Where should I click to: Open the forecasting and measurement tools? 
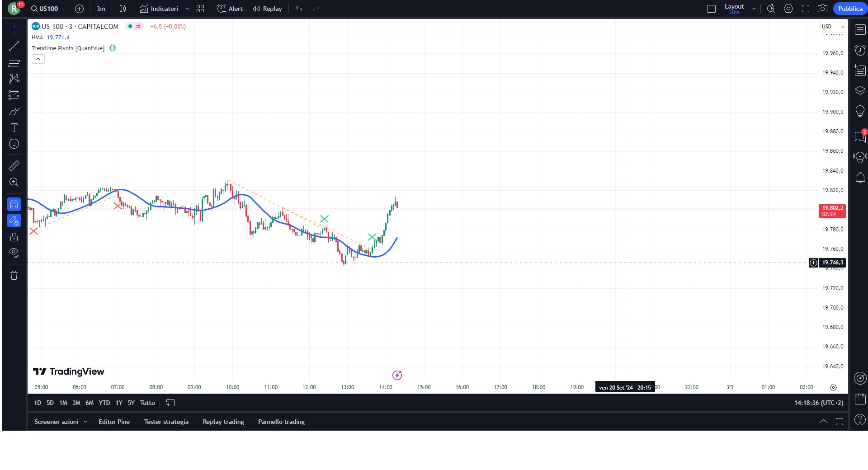pyautogui.click(x=14, y=95)
